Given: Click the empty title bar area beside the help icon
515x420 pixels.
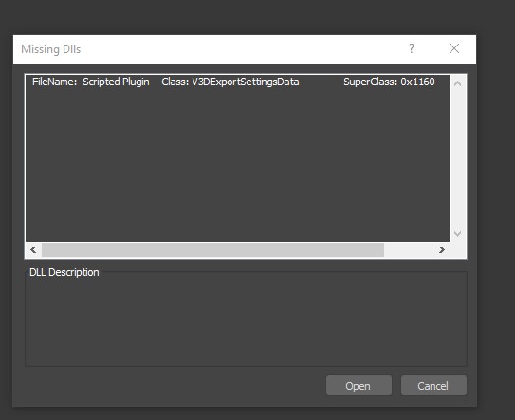Looking at the screenshot, I should [243, 49].
